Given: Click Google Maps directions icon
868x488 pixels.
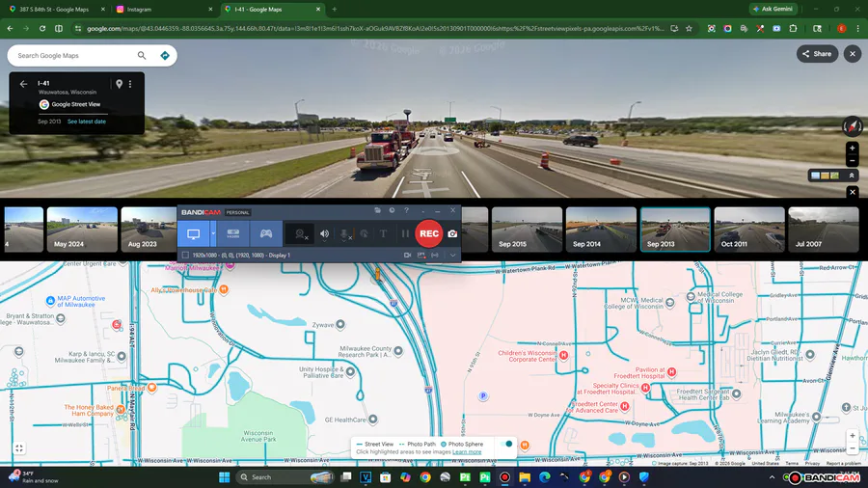Looking at the screenshot, I should (164, 55).
